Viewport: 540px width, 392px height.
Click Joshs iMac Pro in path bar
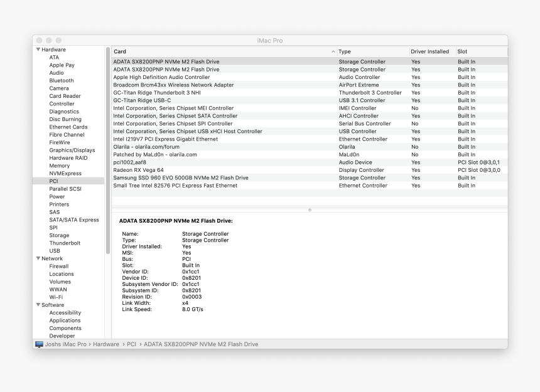(66, 344)
